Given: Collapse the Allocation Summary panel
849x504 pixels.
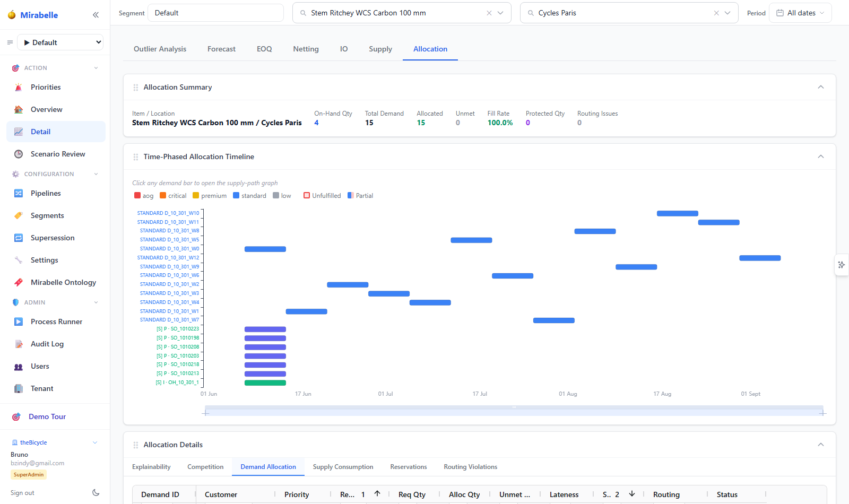Looking at the screenshot, I should click(x=821, y=87).
